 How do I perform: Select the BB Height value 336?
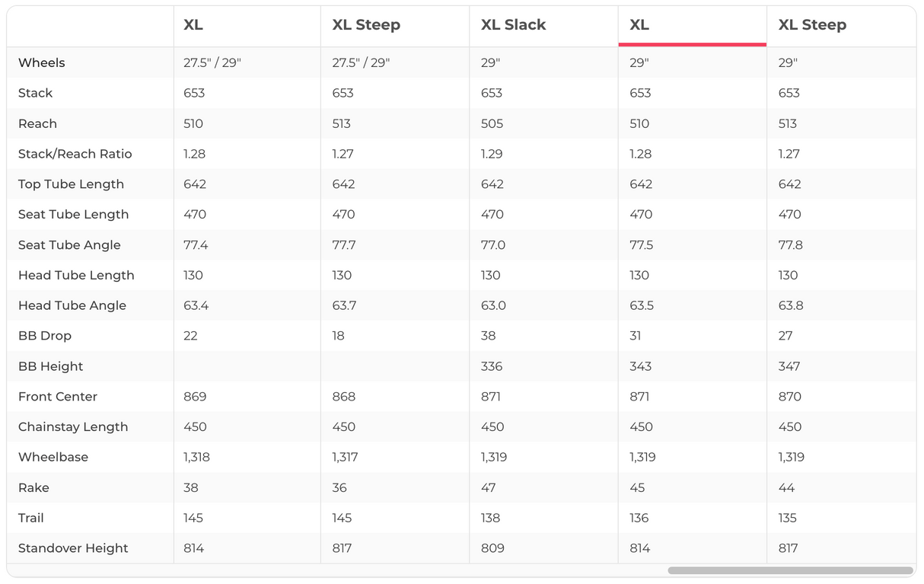(492, 366)
